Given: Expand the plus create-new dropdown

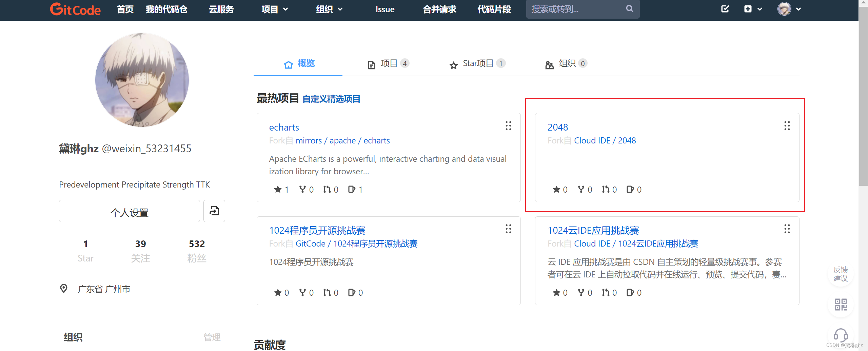Looking at the screenshot, I should coord(753,9).
